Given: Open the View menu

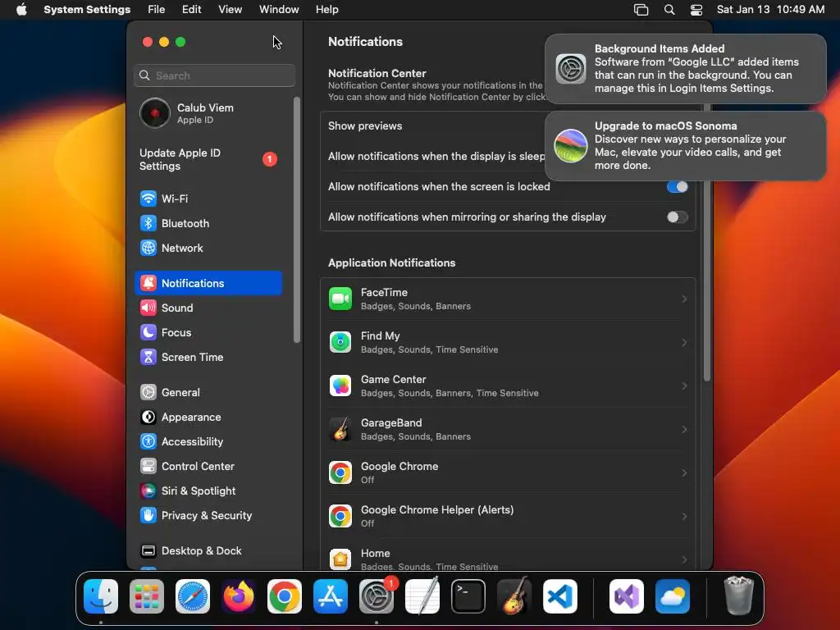Looking at the screenshot, I should 231,10.
